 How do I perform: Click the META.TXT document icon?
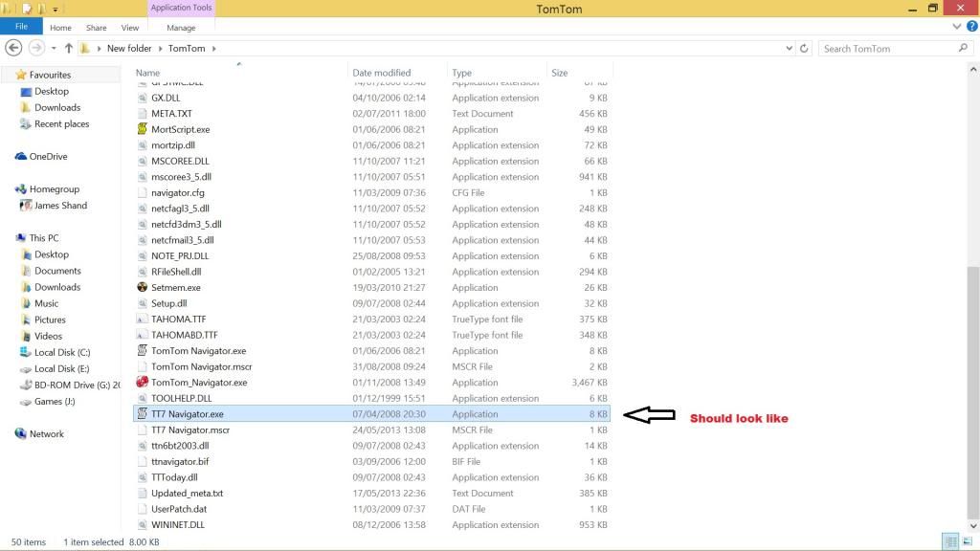143,114
